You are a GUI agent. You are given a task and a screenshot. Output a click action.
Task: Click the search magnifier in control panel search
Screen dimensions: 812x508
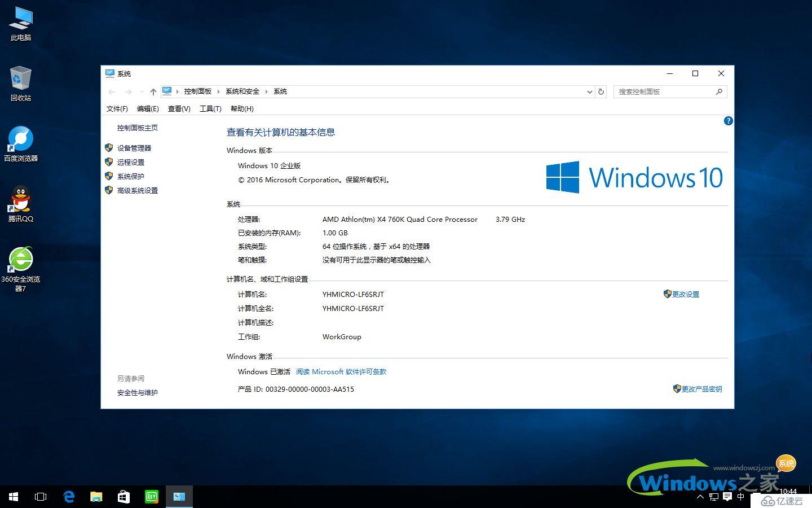pyautogui.click(x=719, y=91)
